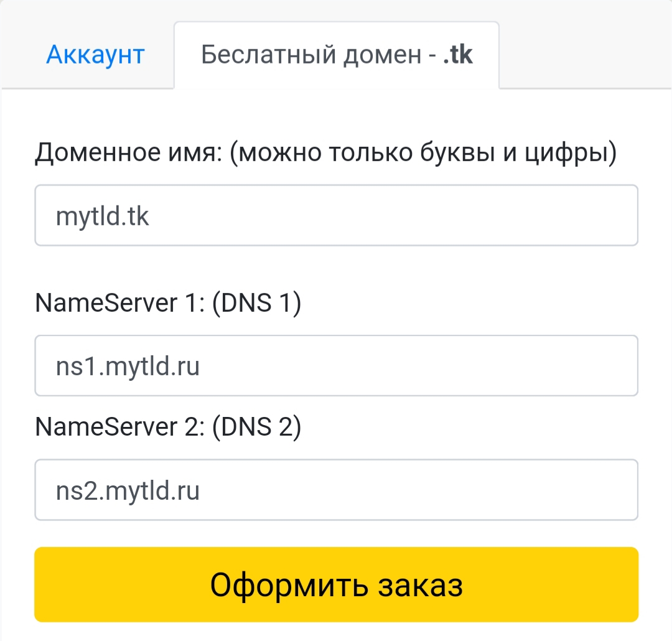
Task: Click empty area right of ns1.mytld.ru
Action: [x=436, y=366]
